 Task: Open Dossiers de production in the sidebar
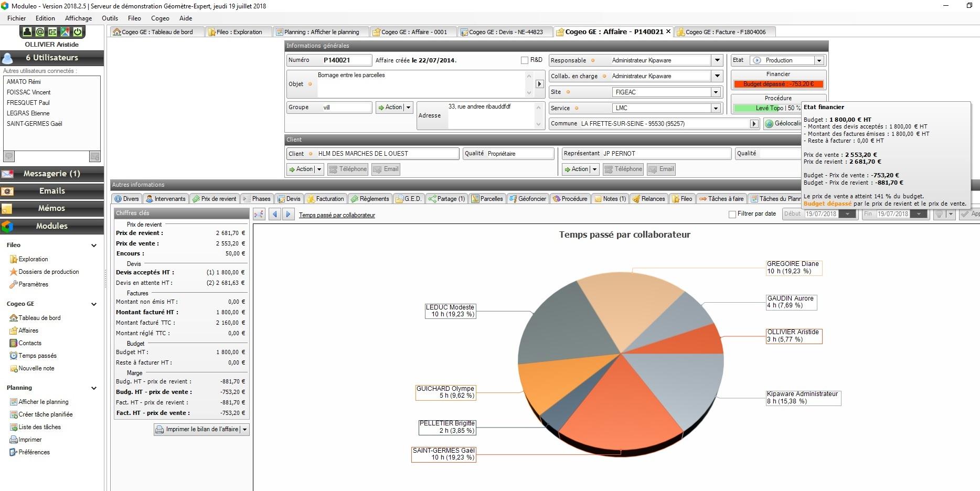pos(45,272)
